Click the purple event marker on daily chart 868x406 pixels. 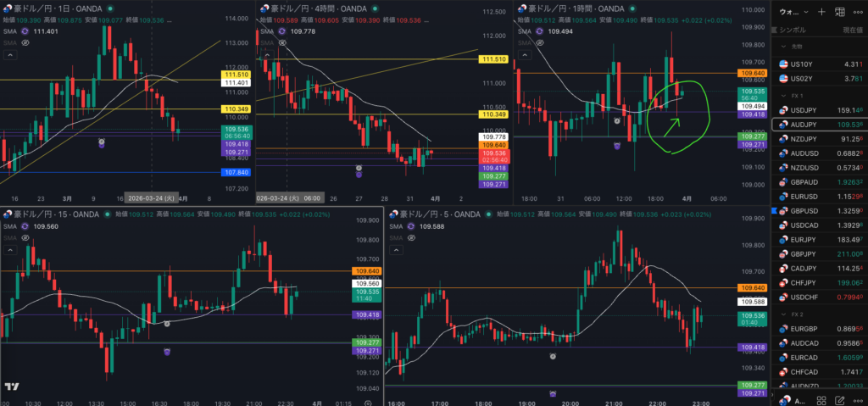[103, 145]
